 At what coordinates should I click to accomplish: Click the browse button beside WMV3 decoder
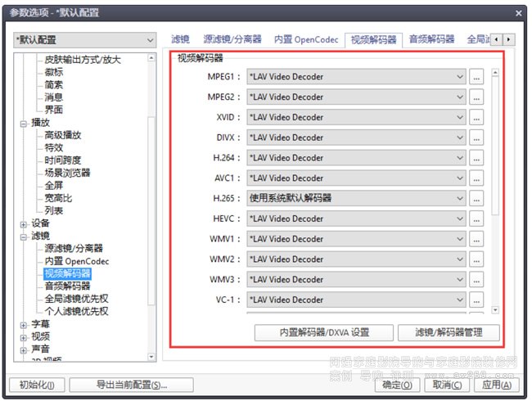click(476, 279)
